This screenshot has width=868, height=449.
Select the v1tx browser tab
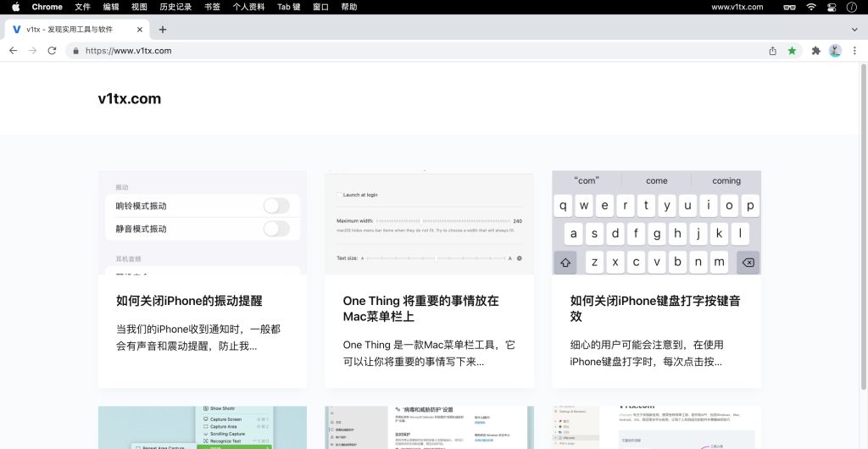coord(77,30)
